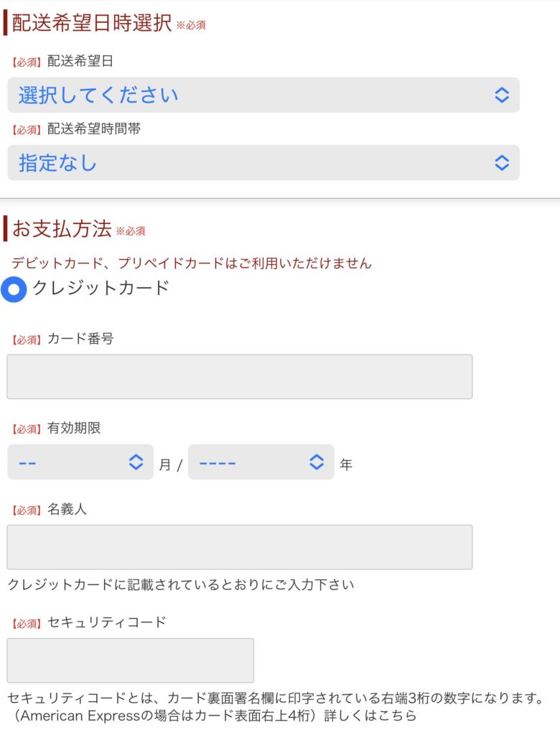The height and width of the screenshot is (735, 560).
Task: Click the 配送希望時間帯 field label
Action: (x=94, y=129)
